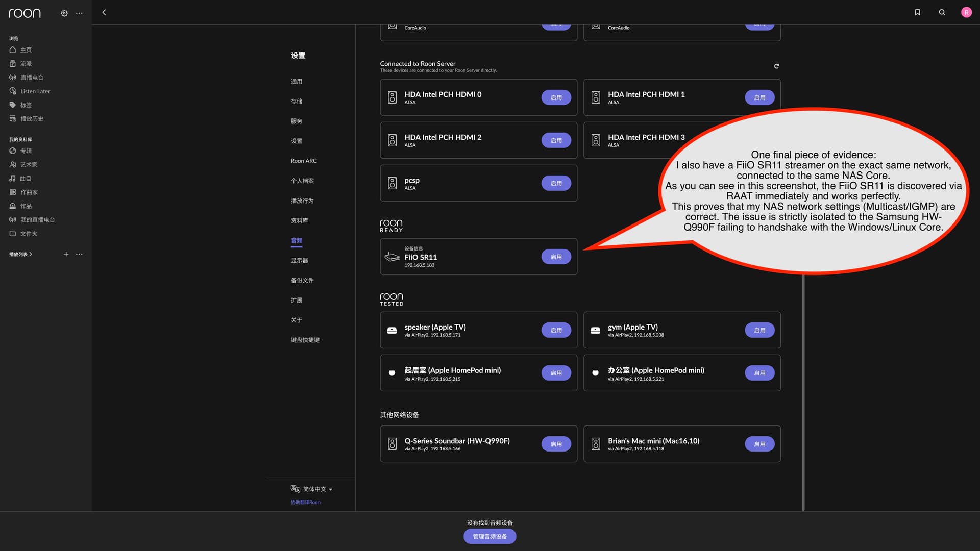The height and width of the screenshot is (551, 980).
Task: Open the three-dot menu near Roon logo
Action: (x=79, y=13)
